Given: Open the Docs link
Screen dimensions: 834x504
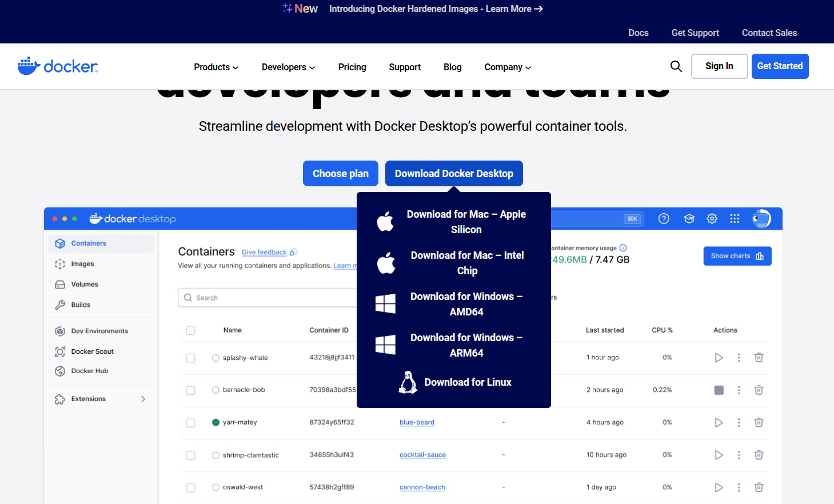Looking at the screenshot, I should [x=639, y=33].
